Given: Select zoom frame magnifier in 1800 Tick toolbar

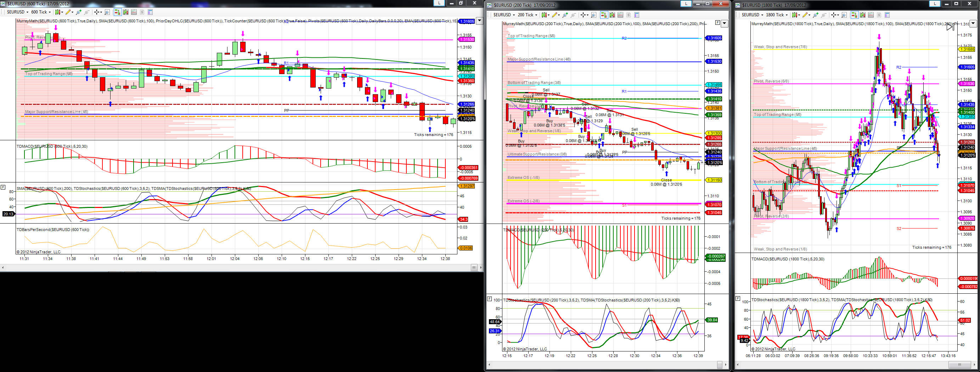Looking at the screenshot, I should pos(844,15).
